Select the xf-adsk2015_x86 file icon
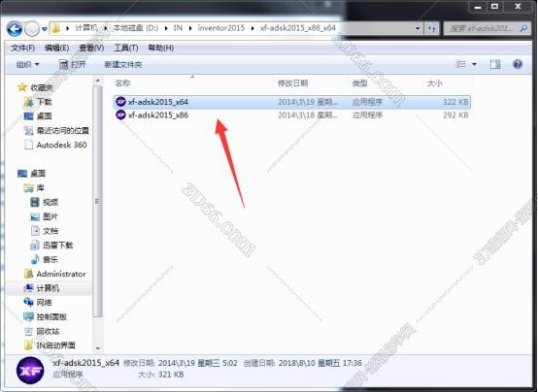The height and width of the screenshot is (392, 538). 120,114
